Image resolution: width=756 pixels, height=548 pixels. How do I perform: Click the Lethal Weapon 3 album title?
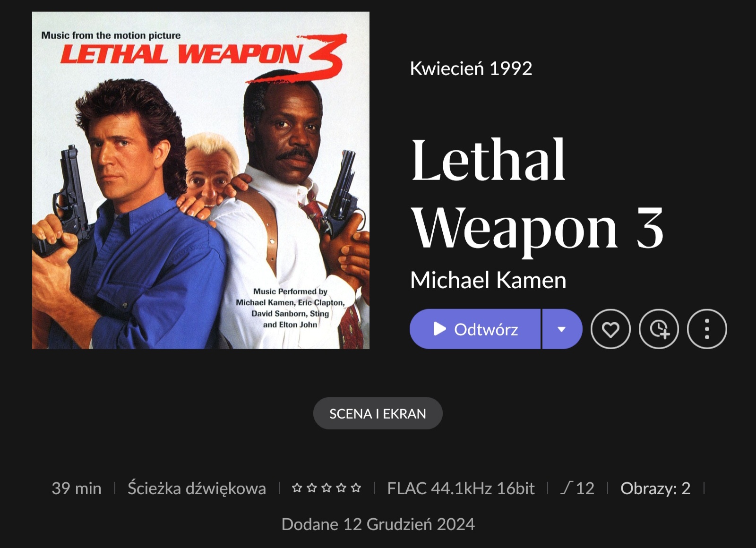[537, 194]
